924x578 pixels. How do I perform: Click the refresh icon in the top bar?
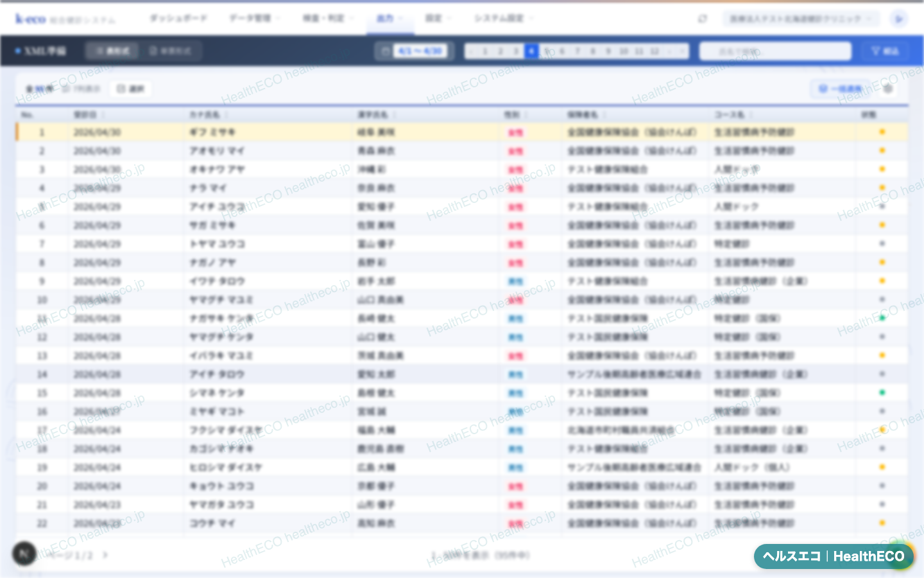pyautogui.click(x=703, y=19)
